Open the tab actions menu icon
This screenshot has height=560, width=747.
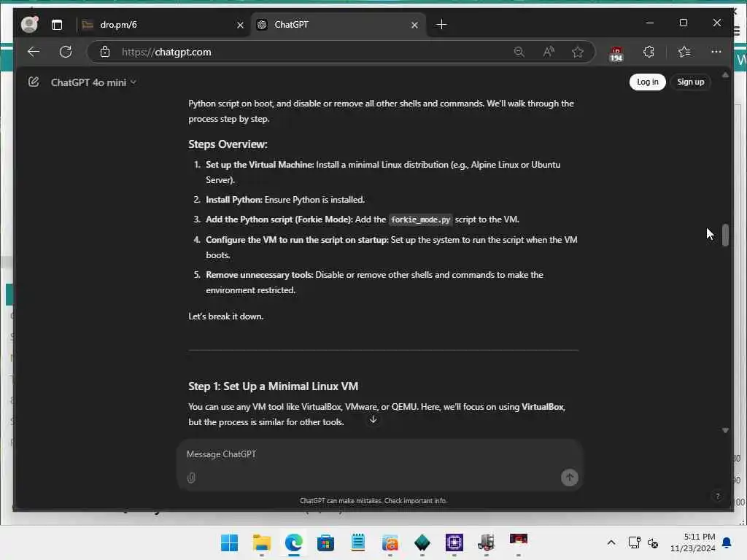57,25
